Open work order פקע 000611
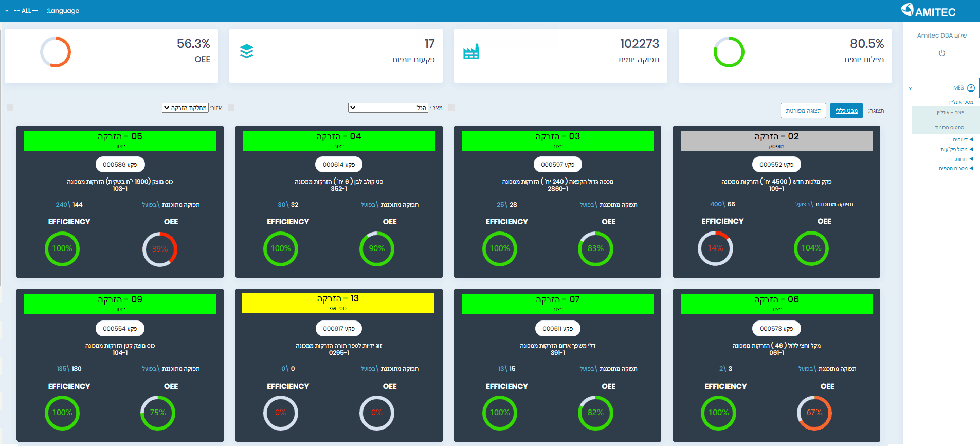Screen dimensions: 980x446 tap(557, 329)
